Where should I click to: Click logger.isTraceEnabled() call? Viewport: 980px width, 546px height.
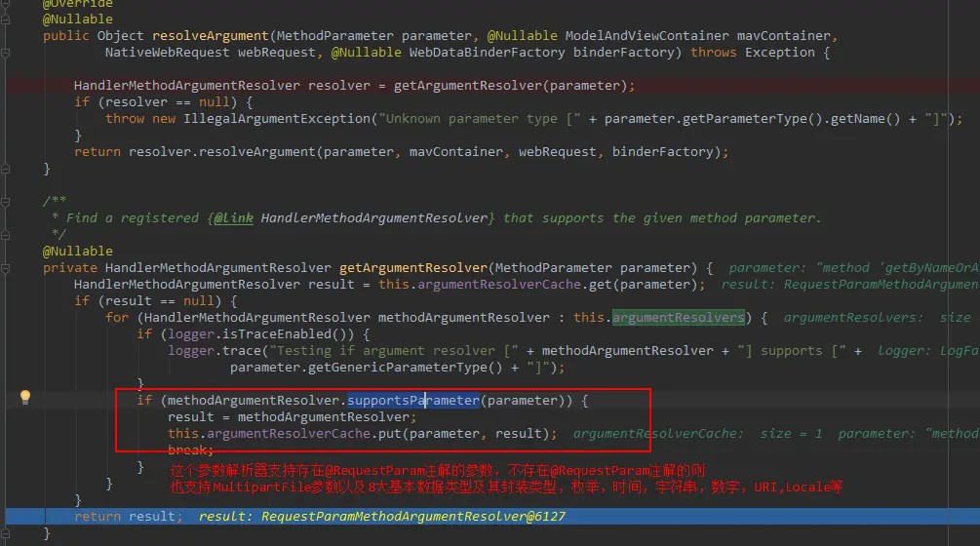[260, 334]
